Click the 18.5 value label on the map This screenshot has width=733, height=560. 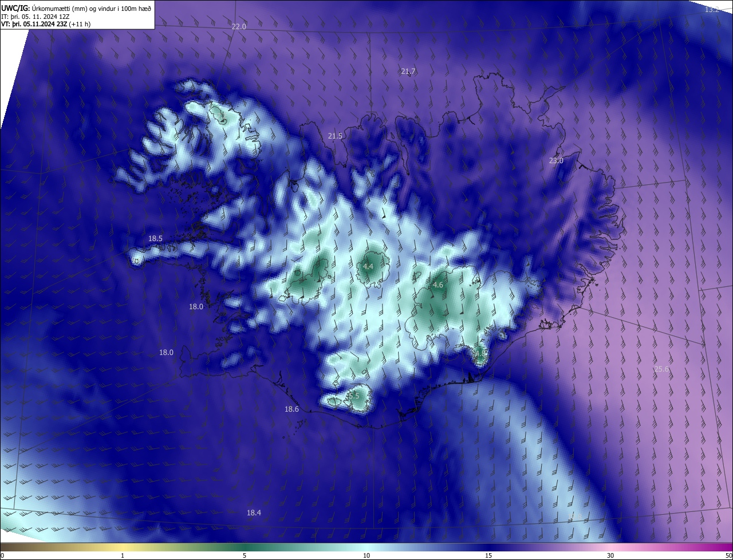tap(155, 239)
